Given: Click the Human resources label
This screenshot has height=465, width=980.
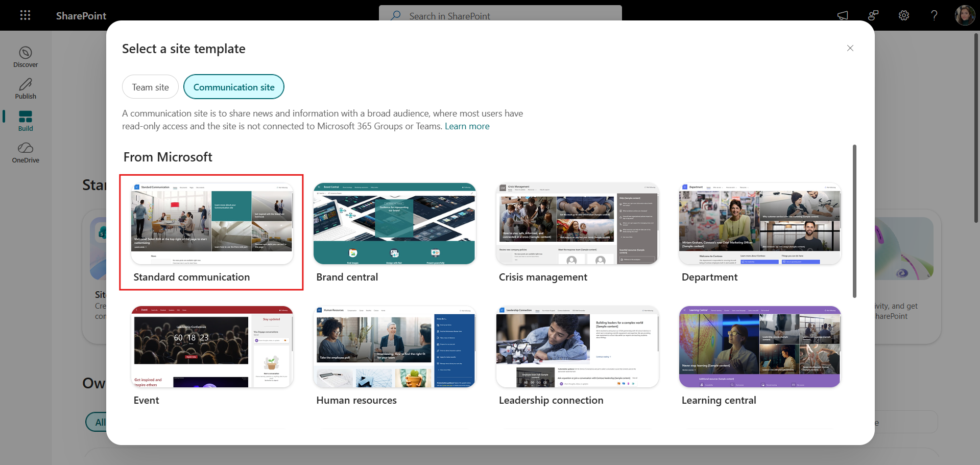Looking at the screenshot, I should tap(356, 400).
